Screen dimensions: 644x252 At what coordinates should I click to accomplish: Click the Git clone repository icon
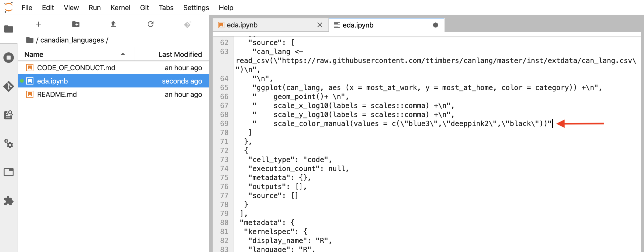click(x=188, y=24)
